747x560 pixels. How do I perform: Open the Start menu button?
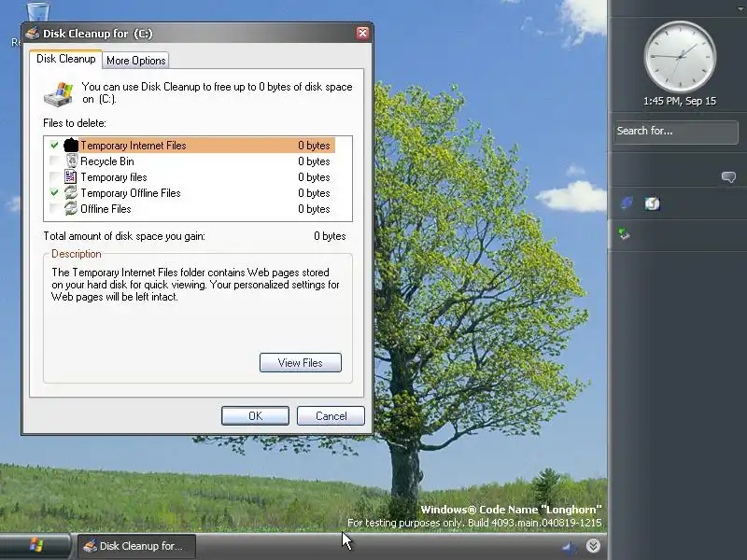[x=35, y=545]
